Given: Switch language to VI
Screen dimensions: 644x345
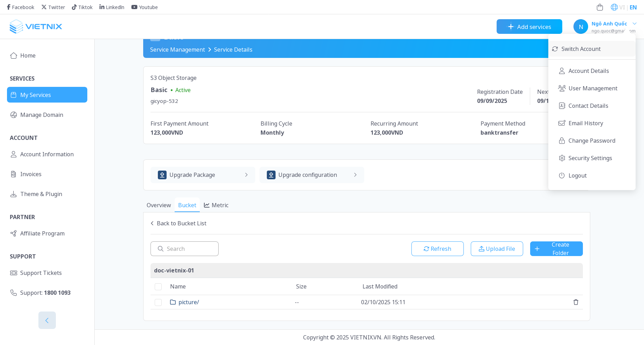Looking at the screenshot, I should click(622, 7).
